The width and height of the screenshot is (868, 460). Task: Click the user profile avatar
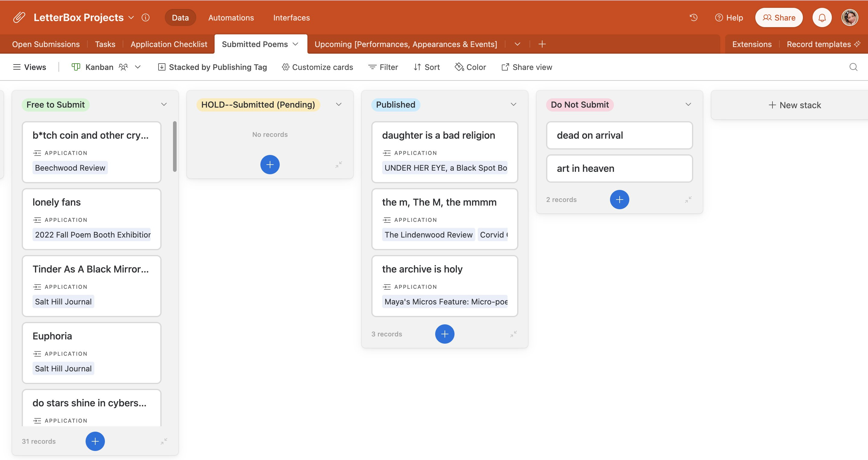[850, 17]
